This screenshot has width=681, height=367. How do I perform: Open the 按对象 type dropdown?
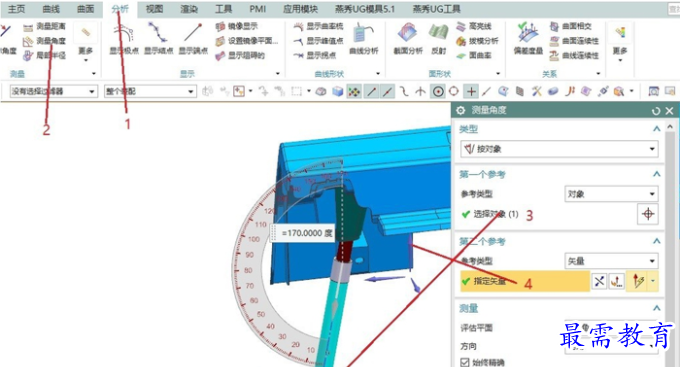559,149
